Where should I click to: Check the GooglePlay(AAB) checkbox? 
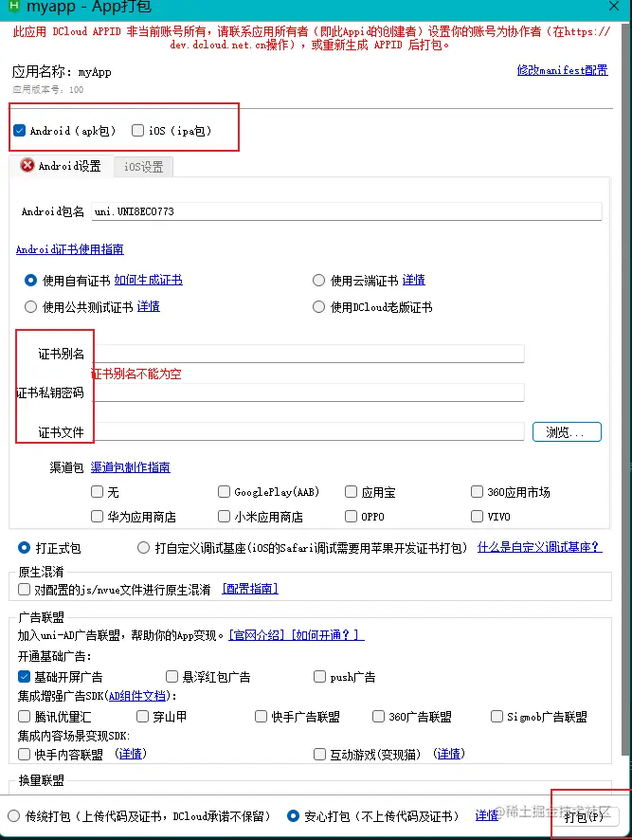[224, 491]
